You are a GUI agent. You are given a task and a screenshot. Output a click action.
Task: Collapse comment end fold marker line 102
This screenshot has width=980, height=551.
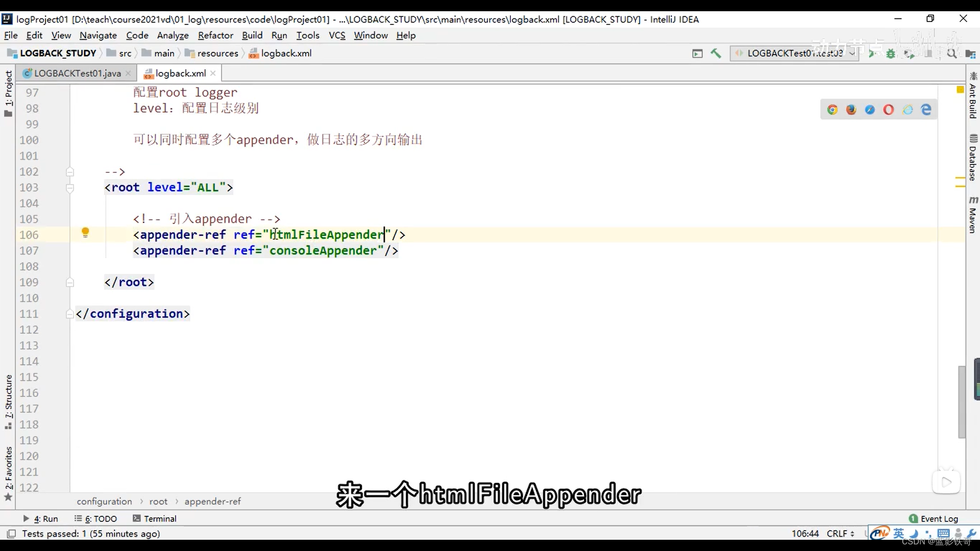(x=70, y=172)
